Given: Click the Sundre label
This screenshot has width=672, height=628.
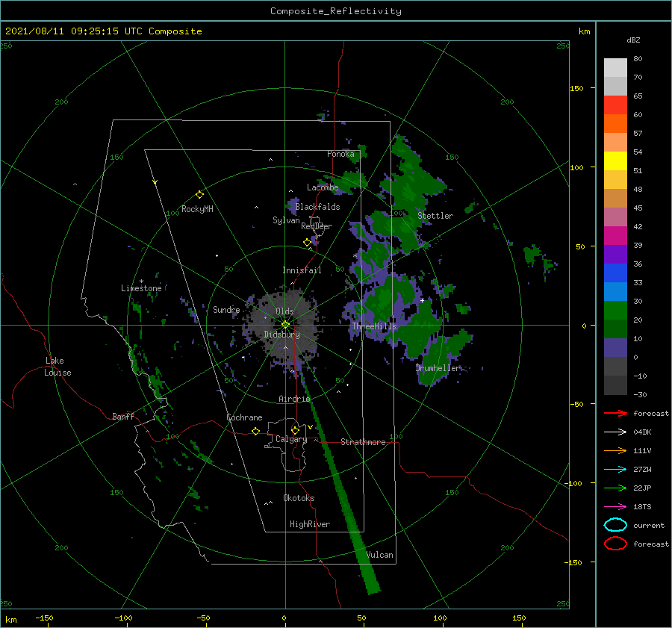Looking at the screenshot, I should [226, 309].
